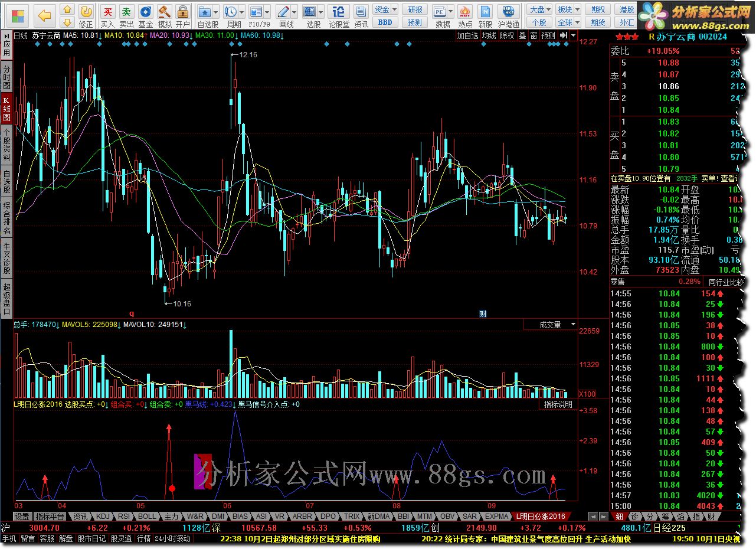Click the 24小时滚动 status bar entry

point(172,539)
